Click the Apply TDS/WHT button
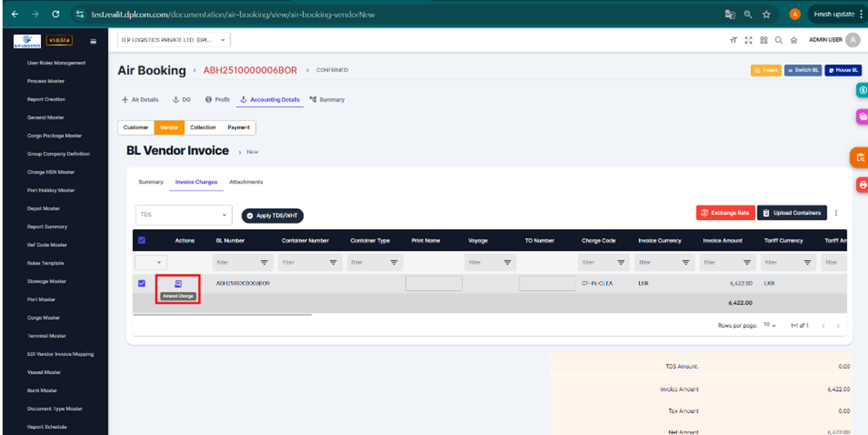 point(272,216)
